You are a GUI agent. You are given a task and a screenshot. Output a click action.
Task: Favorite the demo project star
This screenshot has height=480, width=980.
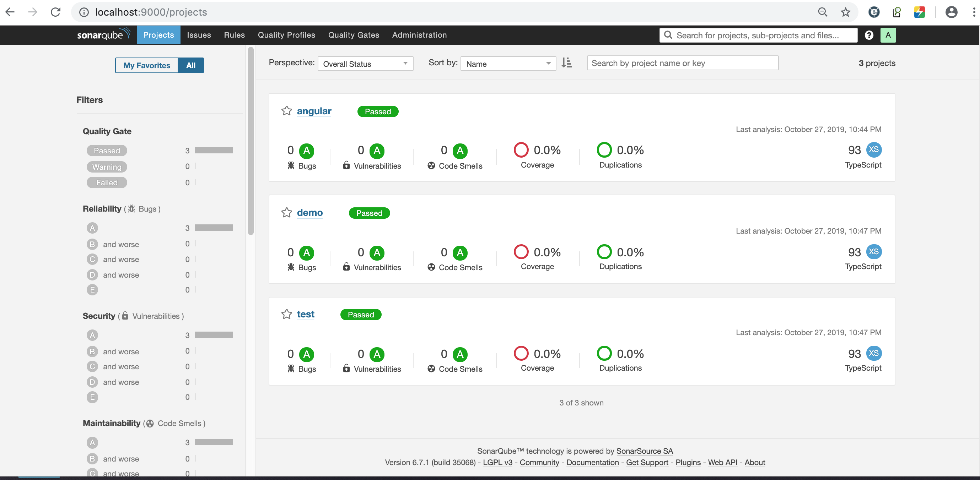tap(286, 212)
